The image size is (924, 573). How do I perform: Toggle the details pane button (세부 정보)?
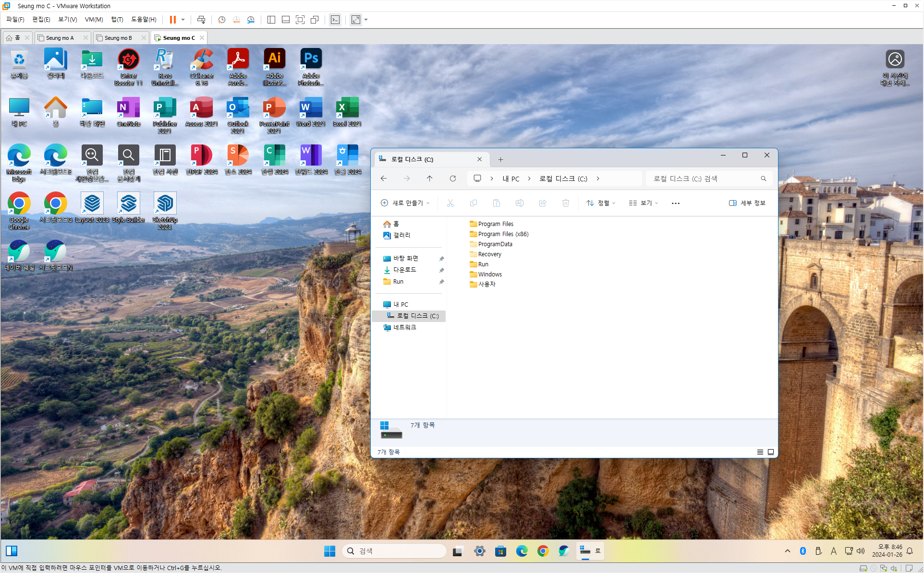pos(747,203)
